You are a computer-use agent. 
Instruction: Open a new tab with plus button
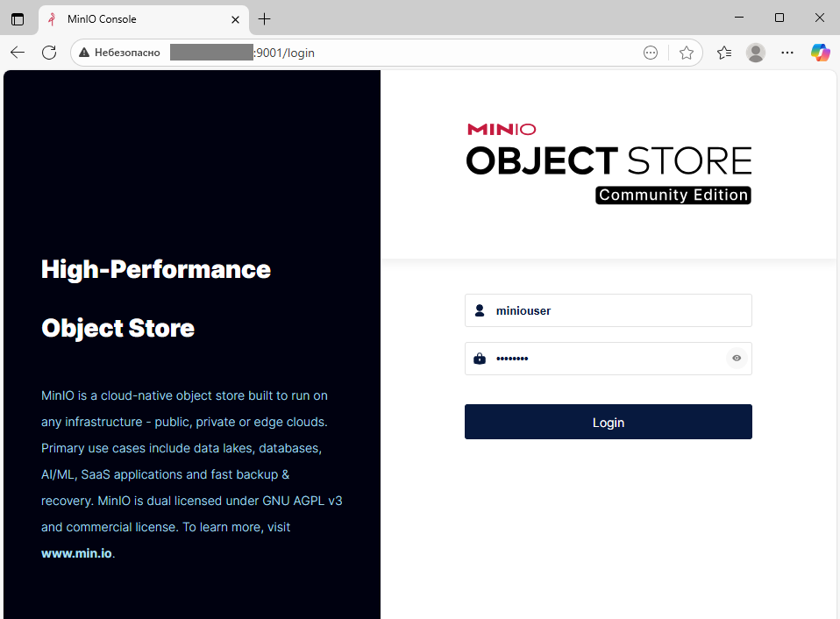pyautogui.click(x=265, y=18)
